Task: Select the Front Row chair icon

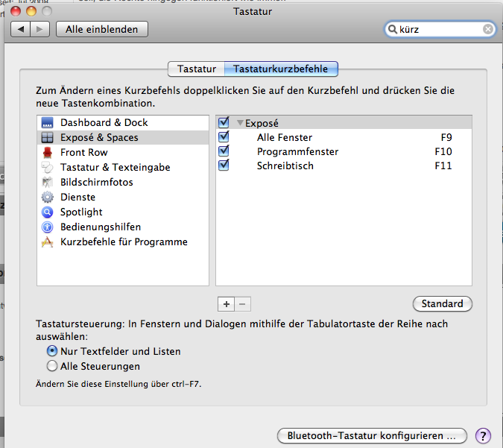Action: 48,153
